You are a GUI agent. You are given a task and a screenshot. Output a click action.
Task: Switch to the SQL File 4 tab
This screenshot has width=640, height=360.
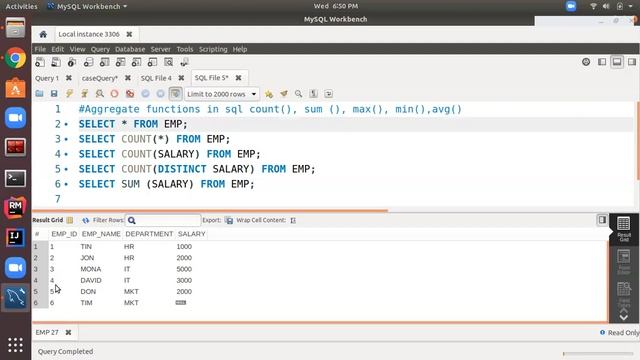click(x=156, y=78)
